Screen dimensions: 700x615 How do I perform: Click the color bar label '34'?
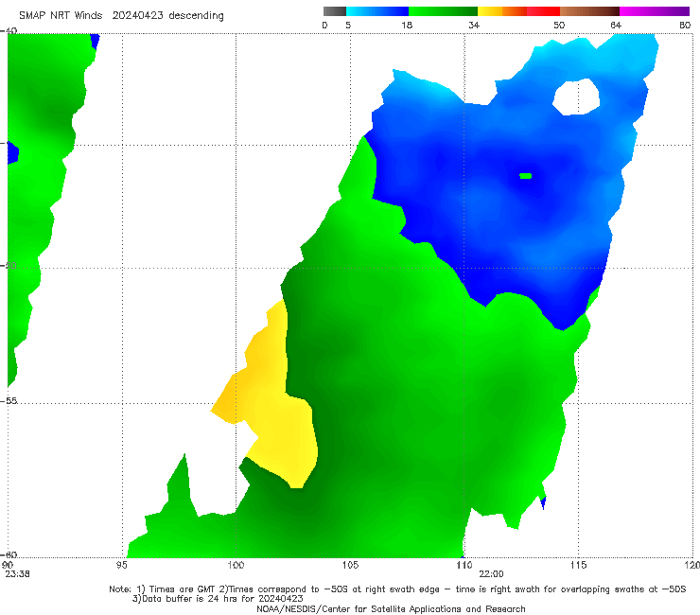pyautogui.click(x=474, y=25)
